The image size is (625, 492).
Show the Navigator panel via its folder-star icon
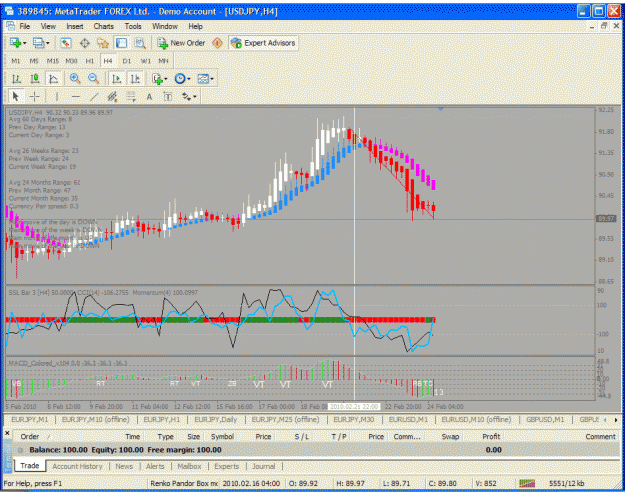(x=103, y=43)
